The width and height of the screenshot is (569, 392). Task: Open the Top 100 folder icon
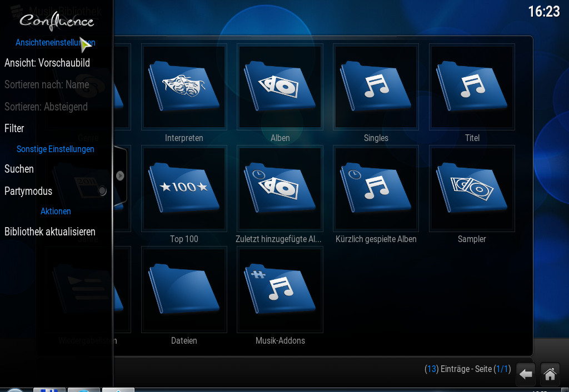184,188
